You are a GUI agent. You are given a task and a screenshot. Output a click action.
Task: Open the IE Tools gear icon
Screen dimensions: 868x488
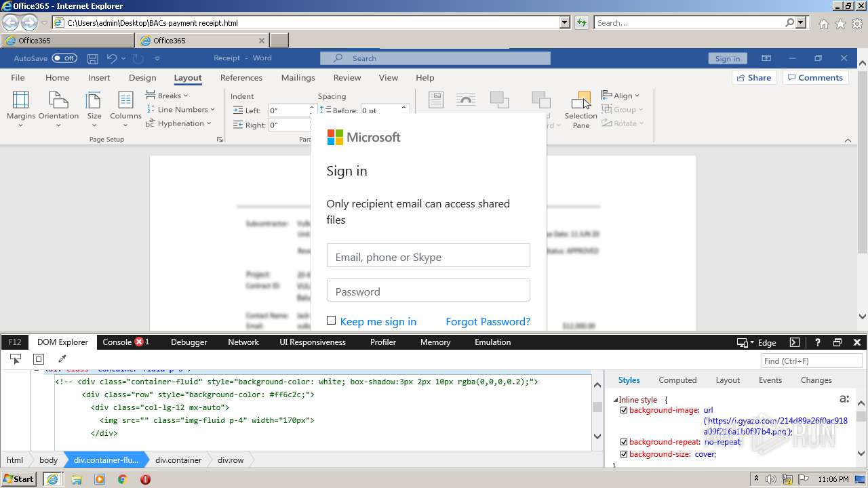pyautogui.click(x=857, y=24)
